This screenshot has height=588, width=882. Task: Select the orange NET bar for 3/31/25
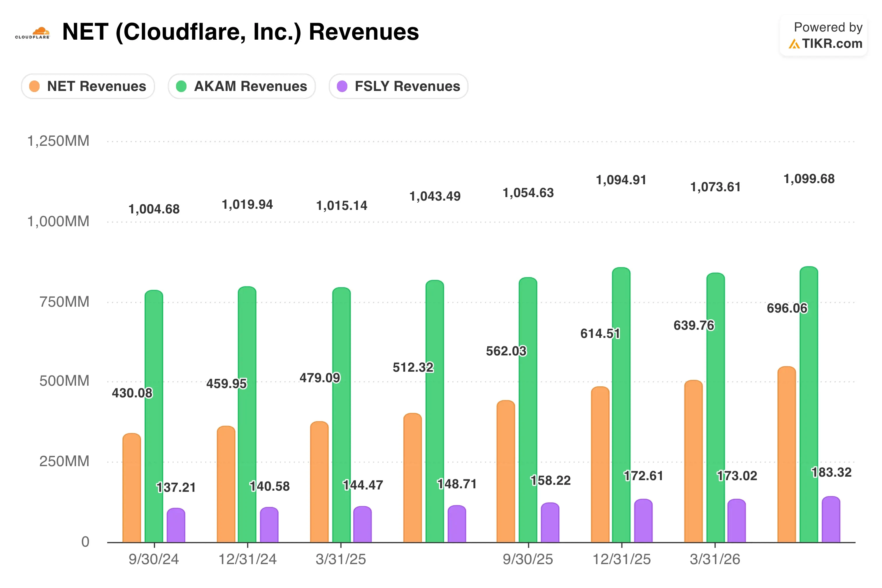tap(319, 482)
